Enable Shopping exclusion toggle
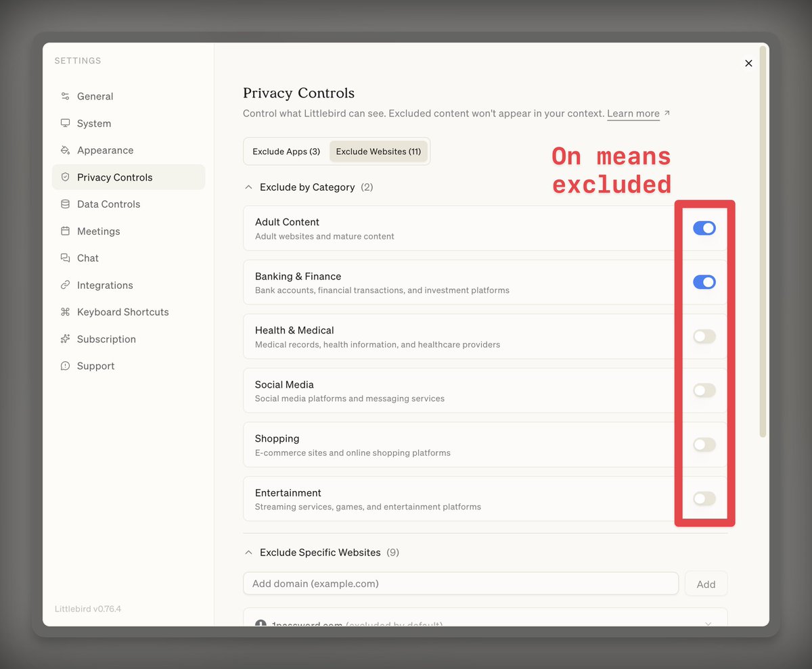Image resolution: width=812 pixels, height=669 pixels. 704,444
